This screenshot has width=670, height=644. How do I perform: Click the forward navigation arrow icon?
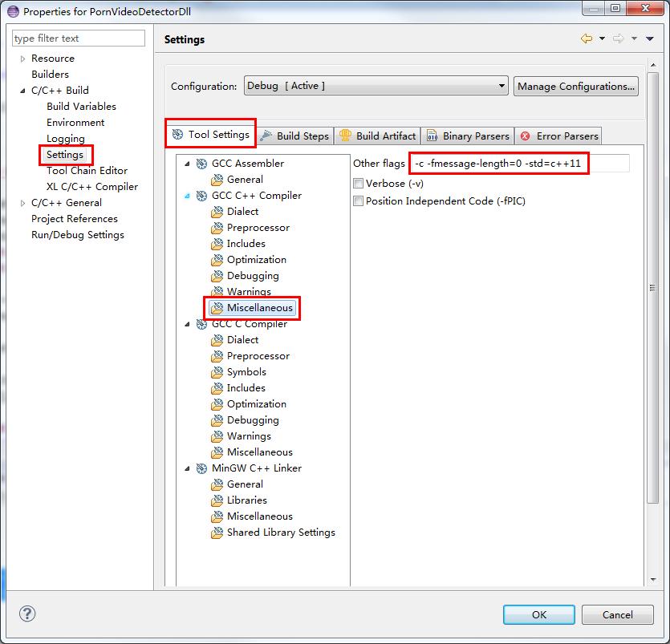coord(618,38)
